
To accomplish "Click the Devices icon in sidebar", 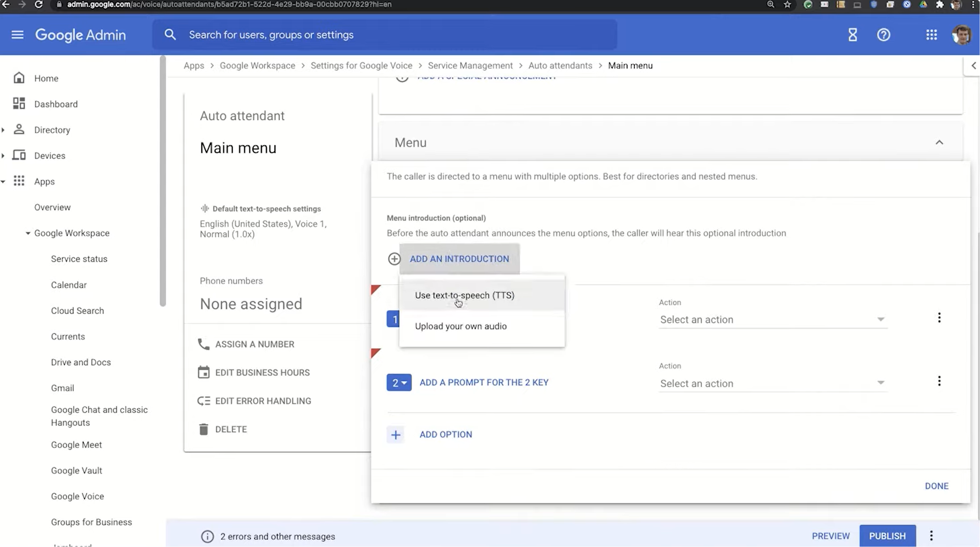I will tap(19, 156).
